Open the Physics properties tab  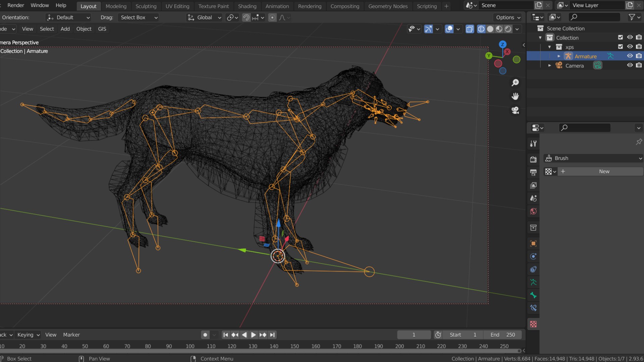533,256
